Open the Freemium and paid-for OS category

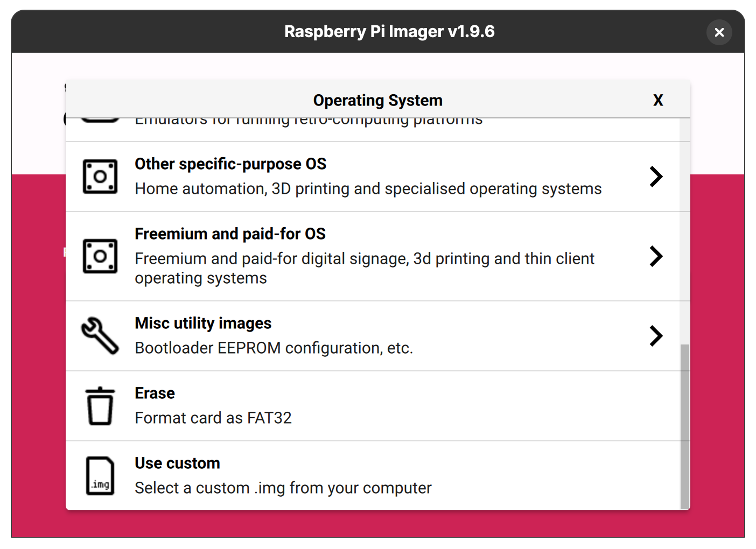(x=373, y=256)
